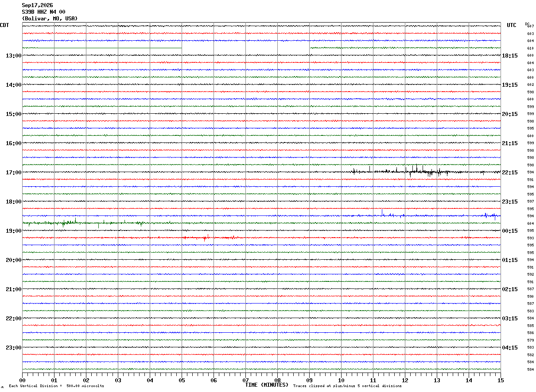Click the minute 10 axis tick label
This screenshot has width=536, height=392.
click(x=341, y=380)
